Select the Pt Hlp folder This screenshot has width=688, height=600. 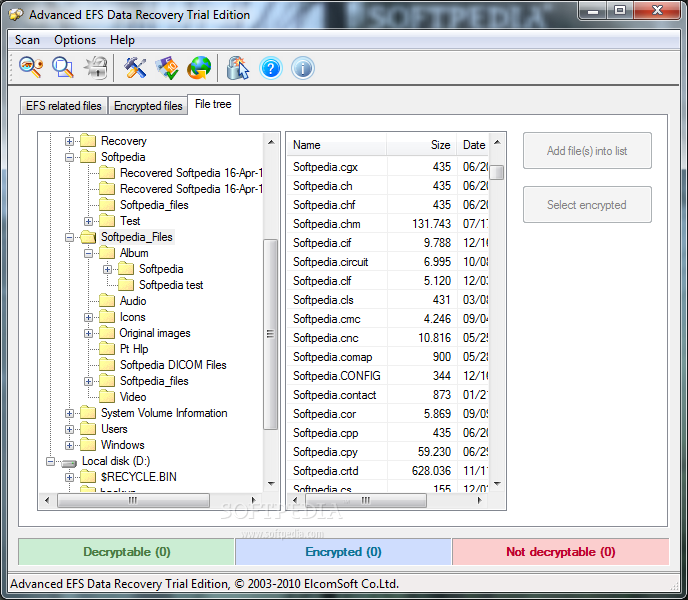point(134,349)
